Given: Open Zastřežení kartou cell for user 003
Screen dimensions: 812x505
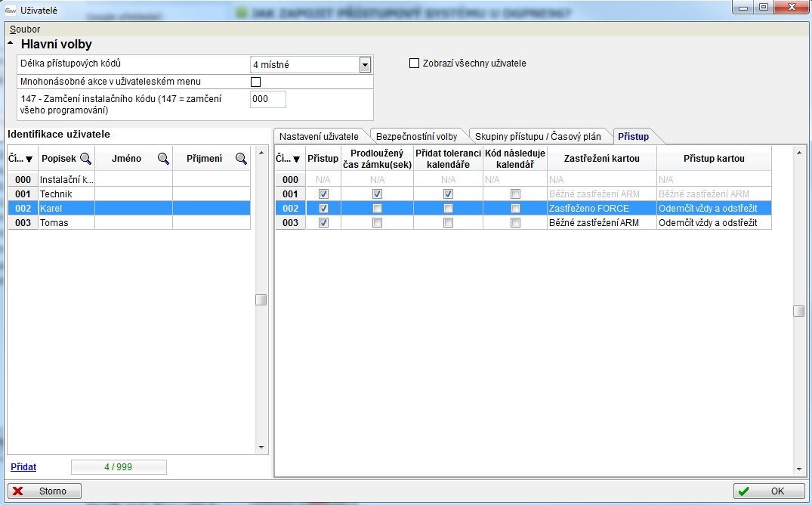Looking at the screenshot, I should [601, 223].
